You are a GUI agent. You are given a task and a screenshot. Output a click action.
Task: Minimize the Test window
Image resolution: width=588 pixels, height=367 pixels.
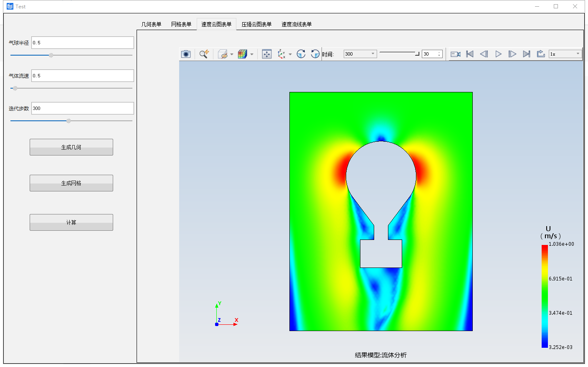point(537,6)
